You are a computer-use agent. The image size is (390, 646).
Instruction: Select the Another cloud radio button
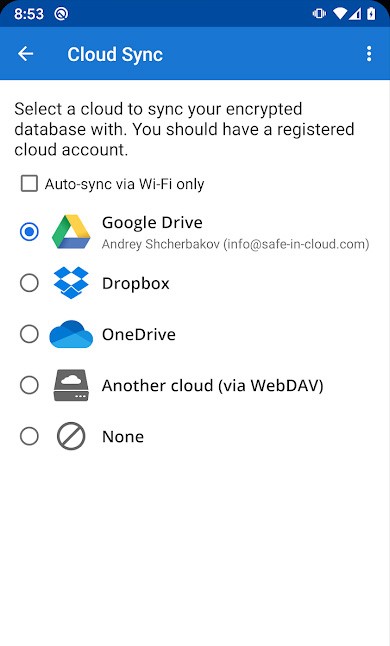tap(29, 385)
